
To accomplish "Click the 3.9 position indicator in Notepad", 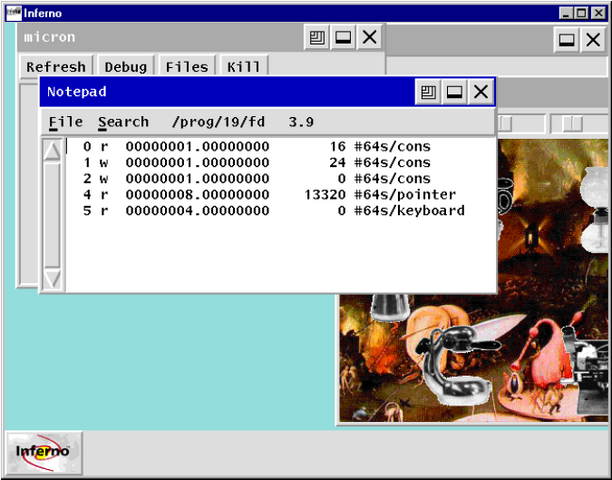I will pos(301,122).
